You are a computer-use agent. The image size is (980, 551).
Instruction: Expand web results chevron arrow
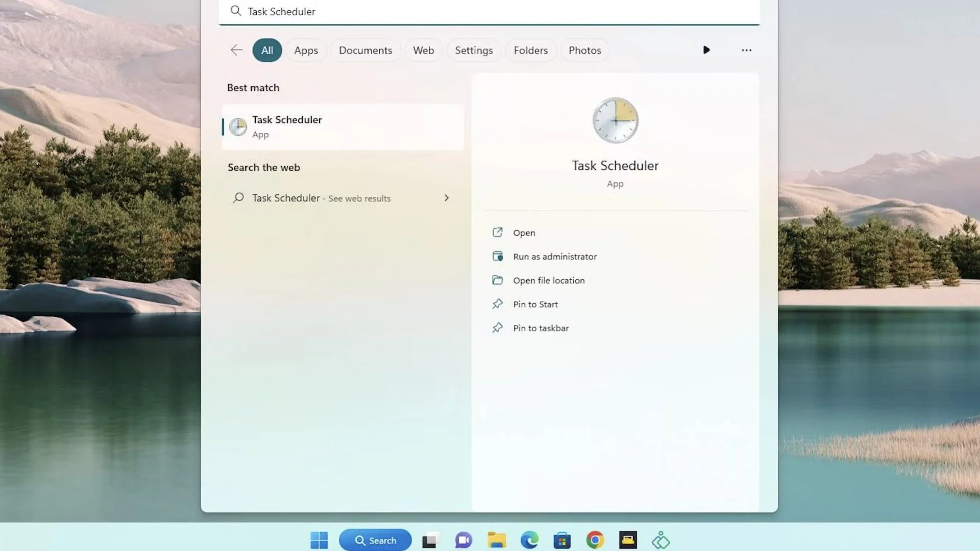coord(447,198)
